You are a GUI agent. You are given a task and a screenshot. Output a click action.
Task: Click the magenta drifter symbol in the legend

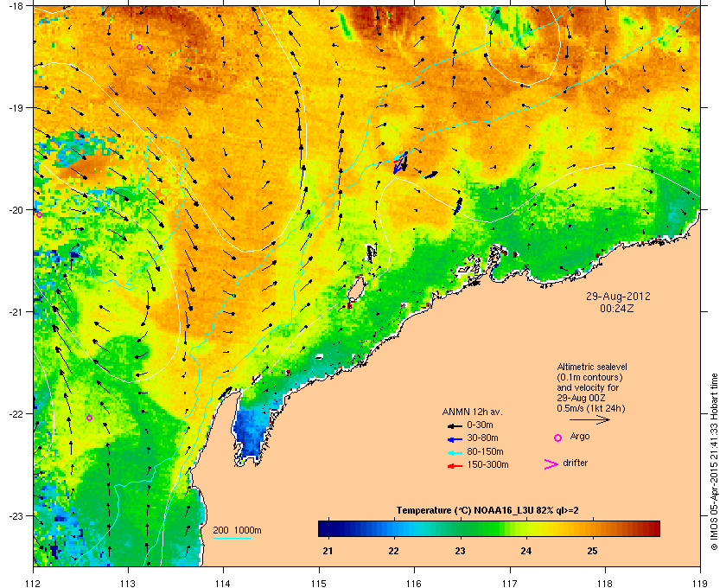[x=551, y=464]
